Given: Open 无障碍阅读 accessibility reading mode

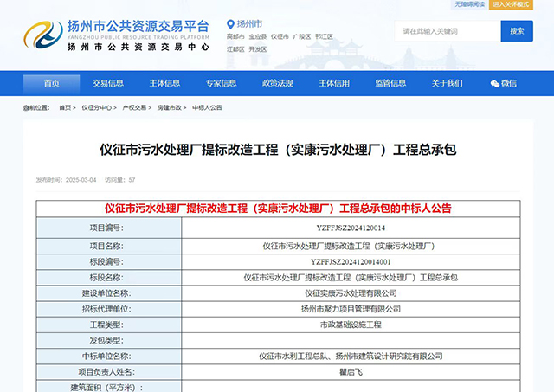Looking at the screenshot, I should tap(469, 4).
